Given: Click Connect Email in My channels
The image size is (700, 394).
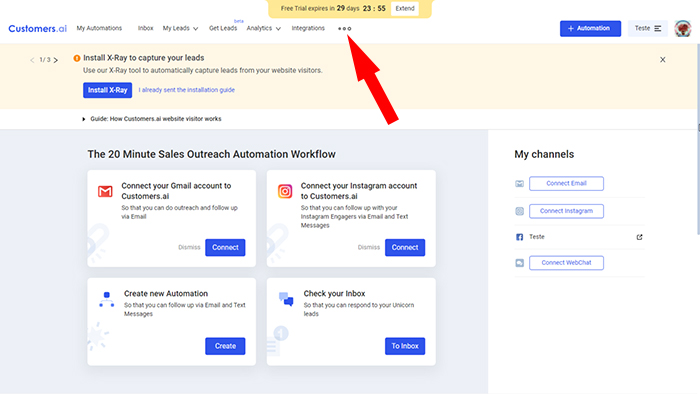Looking at the screenshot, I should pyautogui.click(x=567, y=183).
